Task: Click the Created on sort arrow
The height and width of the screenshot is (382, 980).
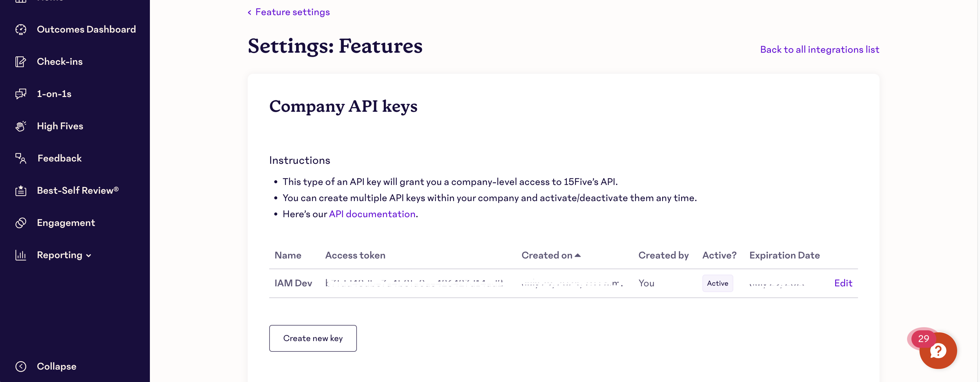Action: [578, 255]
